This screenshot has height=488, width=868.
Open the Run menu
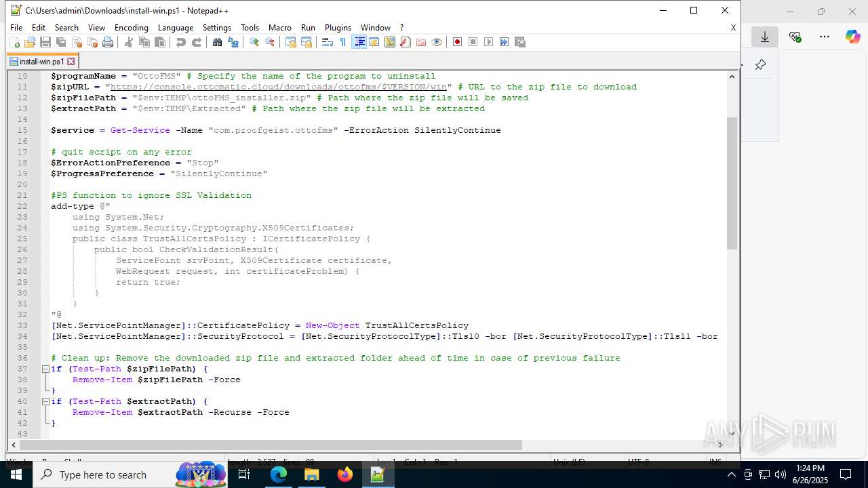(309, 28)
